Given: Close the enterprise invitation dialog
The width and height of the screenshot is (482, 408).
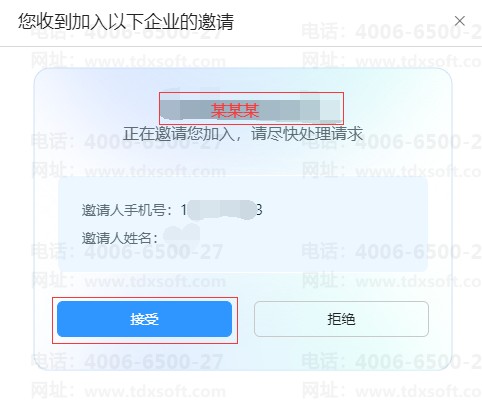Looking at the screenshot, I should [460, 21].
